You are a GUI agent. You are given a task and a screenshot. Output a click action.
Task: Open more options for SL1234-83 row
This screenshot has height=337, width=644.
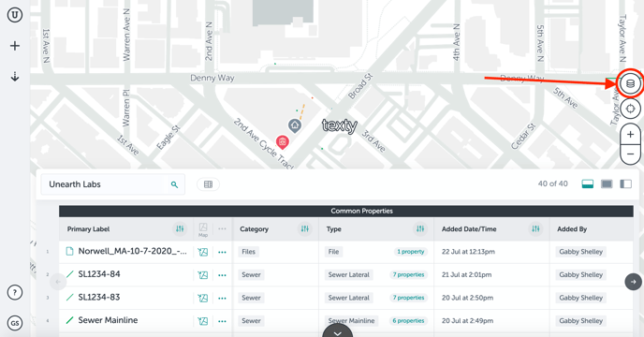[x=222, y=298]
